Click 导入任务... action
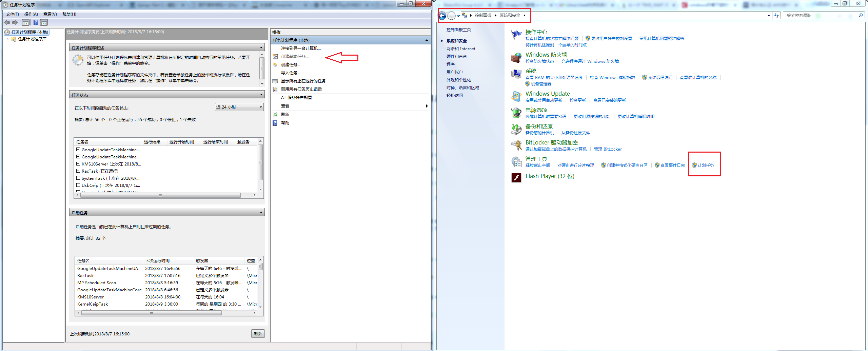 coord(291,73)
